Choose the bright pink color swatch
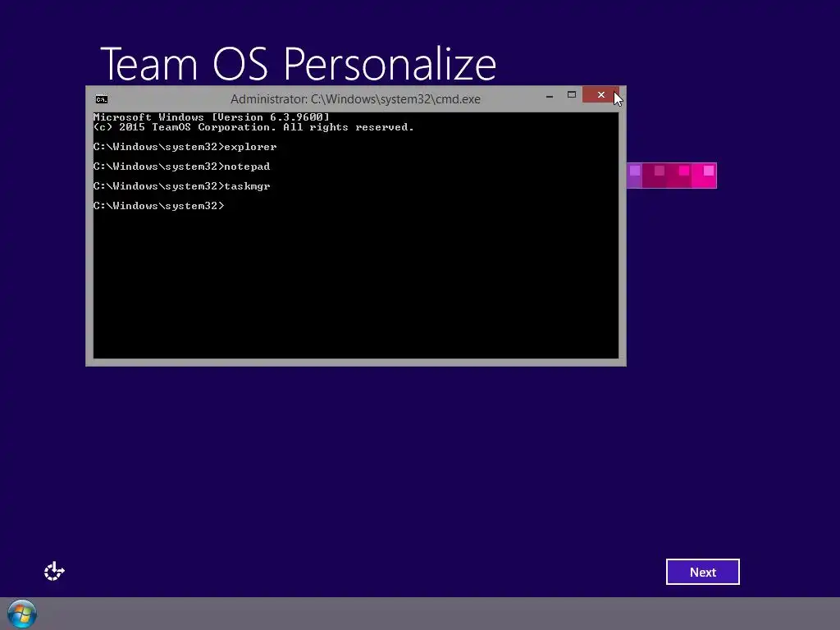 coord(704,176)
